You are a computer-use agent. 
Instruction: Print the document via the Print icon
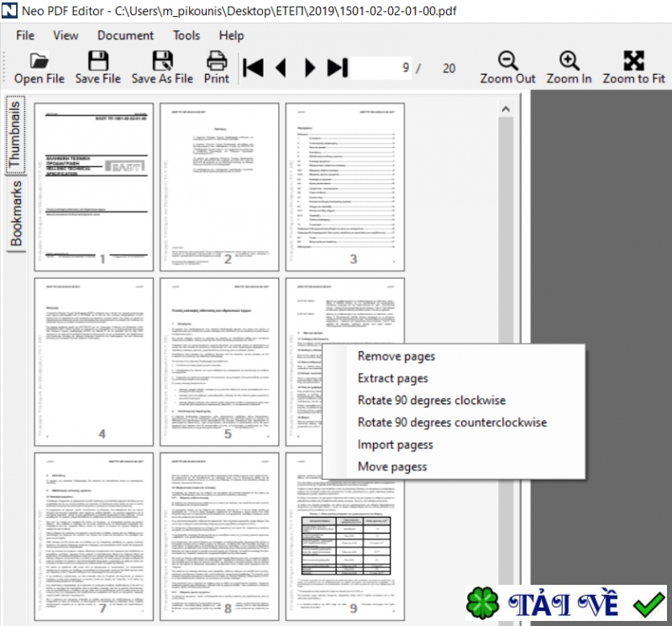pyautogui.click(x=216, y=67)
